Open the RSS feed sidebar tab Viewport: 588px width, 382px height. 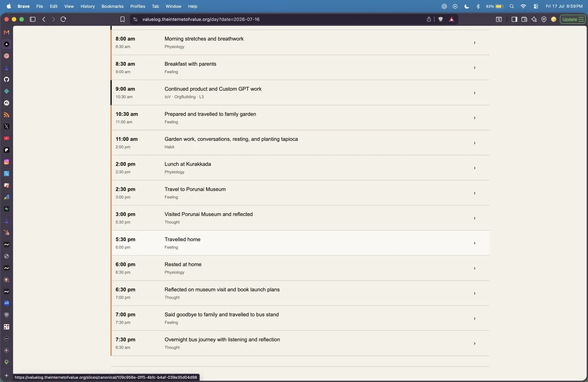click(7, 115)
